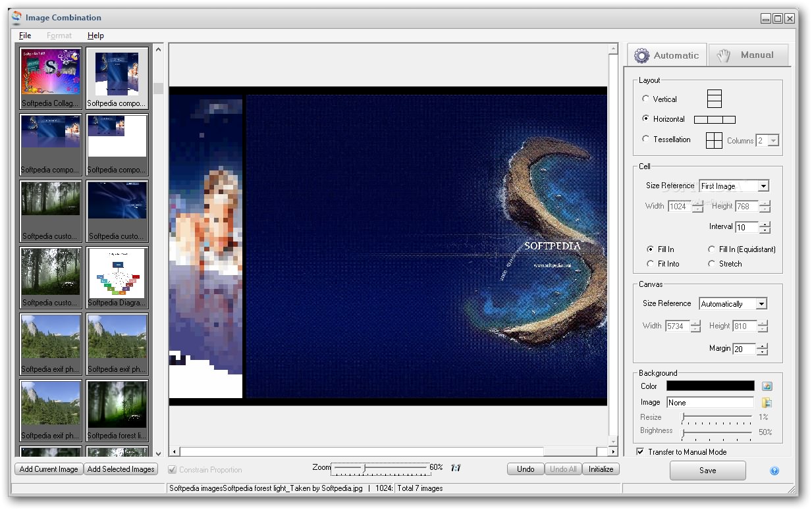Click the hand icon on the Manual tab
The height and width of the screenshot is (510, 812).
(724, 55)
